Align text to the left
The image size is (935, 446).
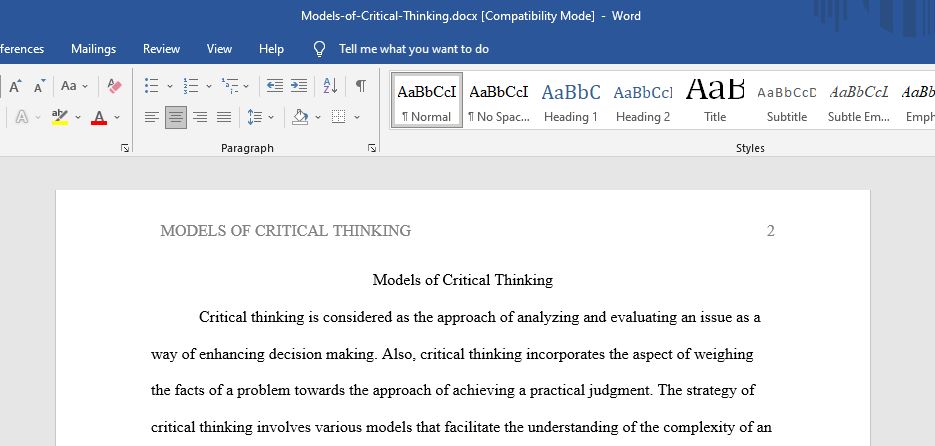(x=151, y=117)
